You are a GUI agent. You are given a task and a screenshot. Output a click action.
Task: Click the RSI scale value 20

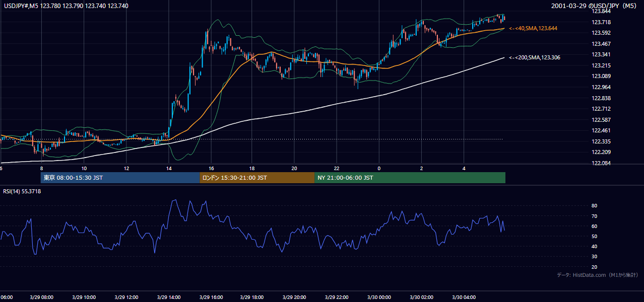point(595,267)
